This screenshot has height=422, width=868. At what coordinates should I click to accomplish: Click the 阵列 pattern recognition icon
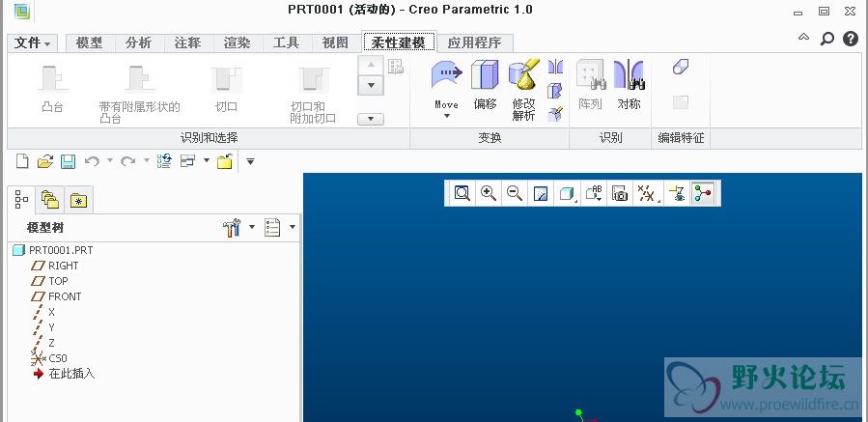point(591,74)
